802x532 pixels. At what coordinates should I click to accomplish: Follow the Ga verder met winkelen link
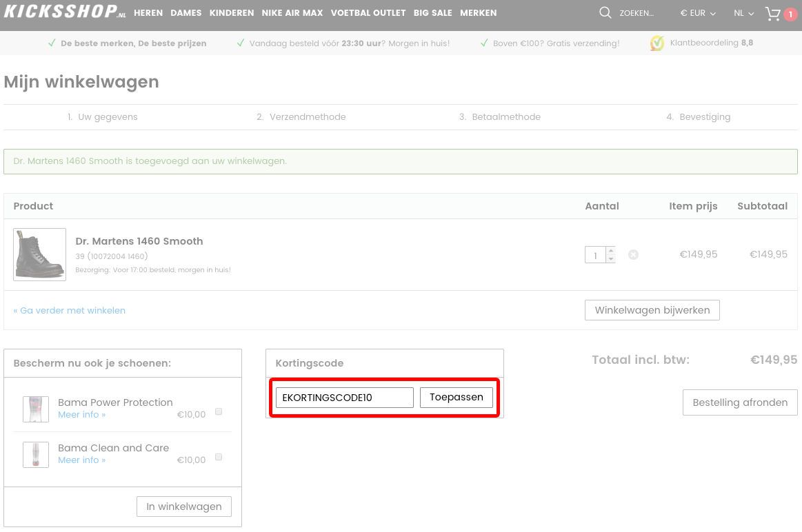[x=69, y=310]
